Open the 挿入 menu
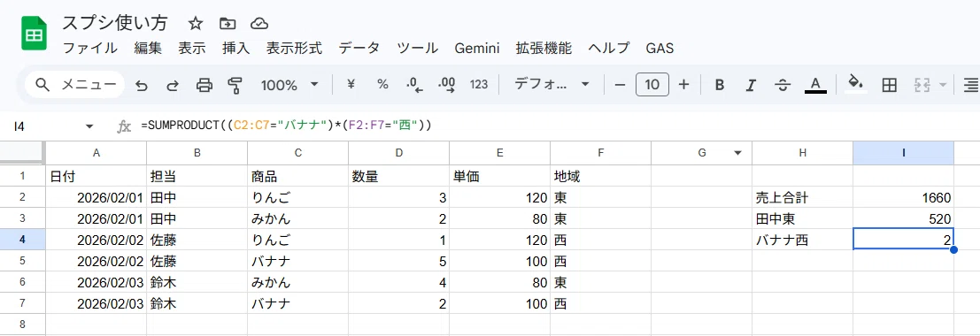This screenshot has height=336, width=980. (x=236, y=48)
